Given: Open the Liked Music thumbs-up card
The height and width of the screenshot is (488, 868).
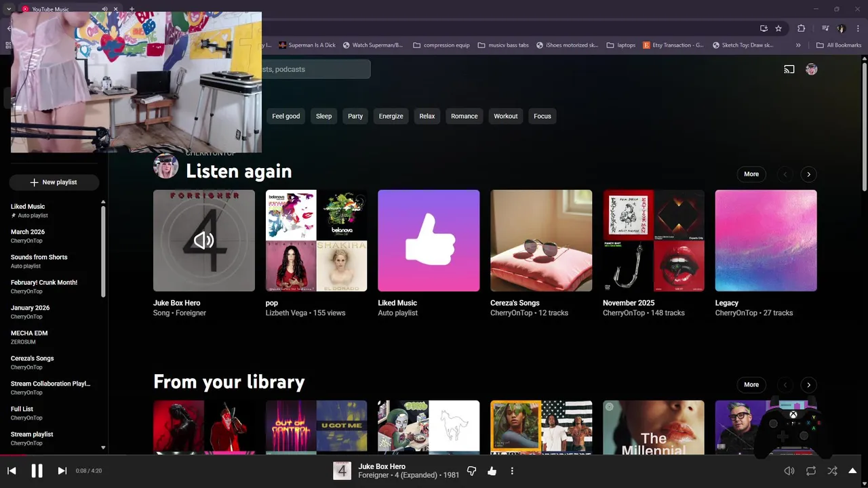Looking at the screenshot, I should pyautogui.click(x=429, y=241).
